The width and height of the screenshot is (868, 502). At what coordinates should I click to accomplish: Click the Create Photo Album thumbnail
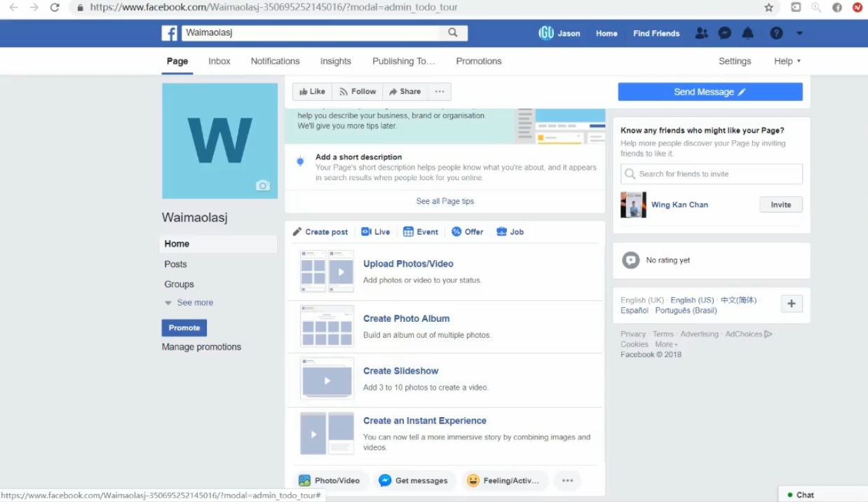(327, 326)
